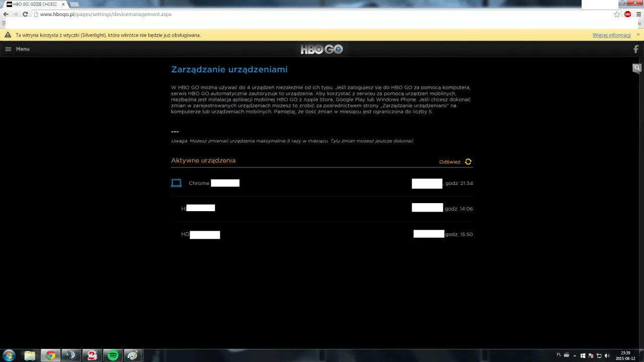644x362 pixels.
Task: Open the HBO GO hamburger Menu
Action: coord(17,49)
